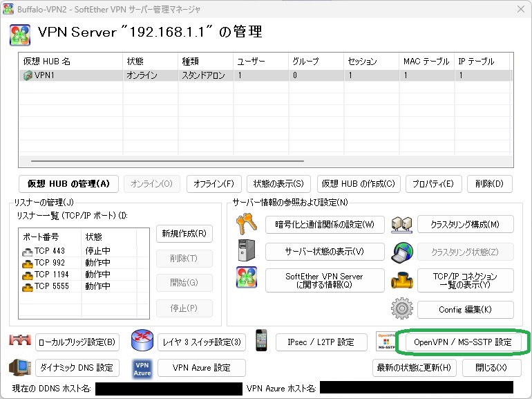Click the clustering servers icon
Screen dimensions: 532x399
(x=401, y=225)
